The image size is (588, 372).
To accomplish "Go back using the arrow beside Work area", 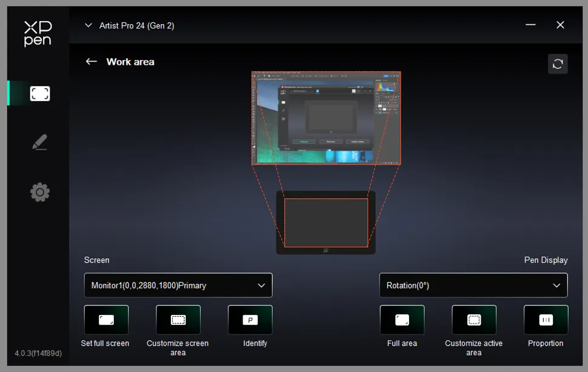I will point(91,62).
